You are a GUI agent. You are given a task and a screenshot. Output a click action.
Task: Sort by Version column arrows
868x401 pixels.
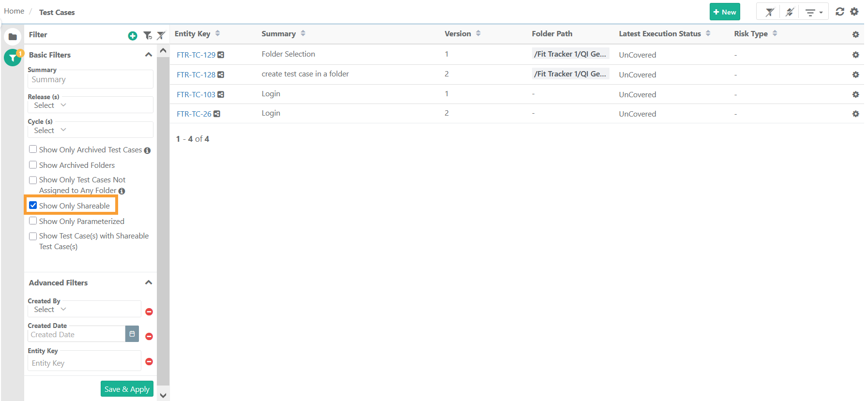(478, 33)
